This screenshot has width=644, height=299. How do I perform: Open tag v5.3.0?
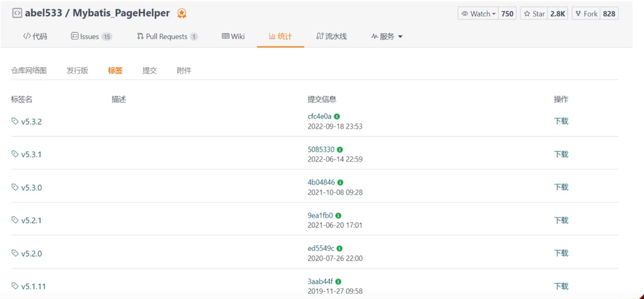tap(31, 188)
